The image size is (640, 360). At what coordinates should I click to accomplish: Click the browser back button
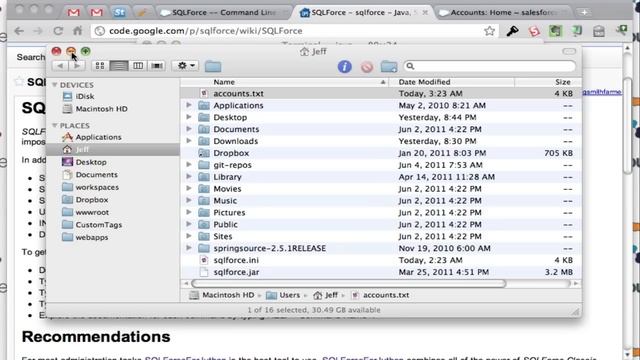(19, 31)
